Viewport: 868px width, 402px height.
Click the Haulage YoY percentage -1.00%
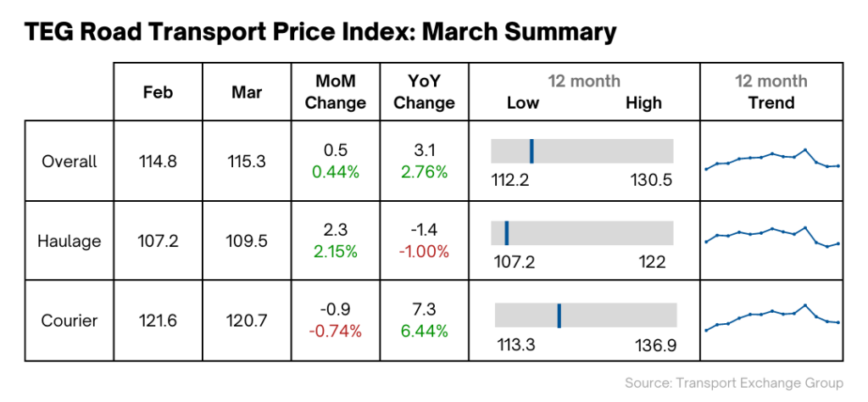click(x=424, y=252)
